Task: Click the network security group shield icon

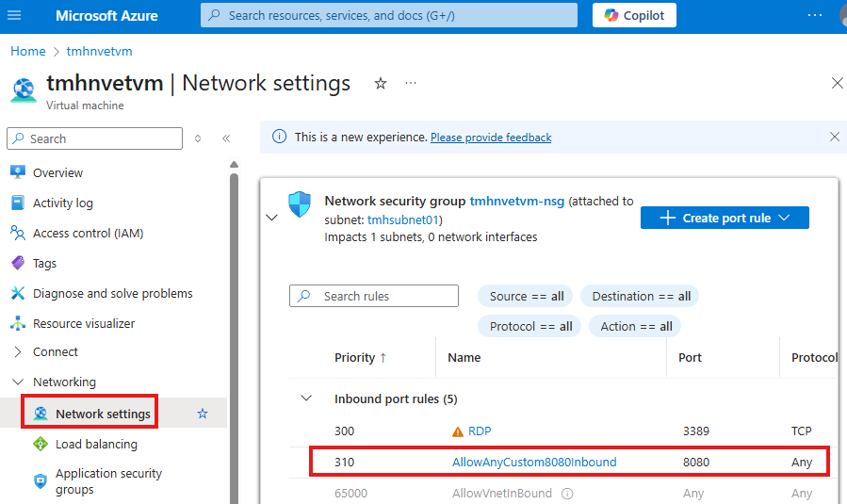Action: [300, 204]
